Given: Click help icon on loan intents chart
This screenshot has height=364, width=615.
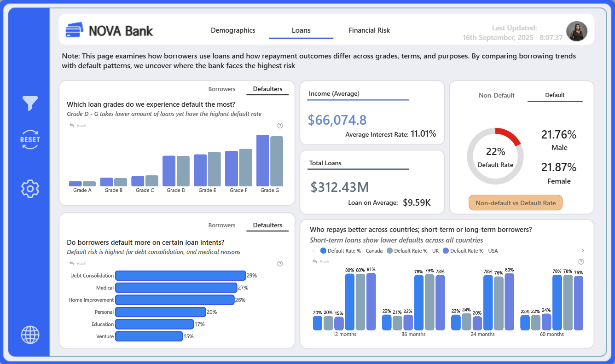Looking at the screenshot, I should 280,264.
